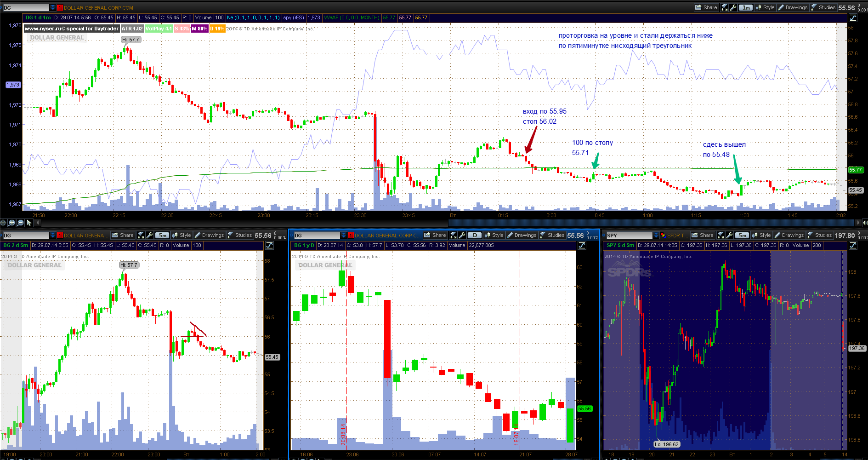868x460 pixels.
Task: Open Style menu on top chart
Action: tap(765, 7)
